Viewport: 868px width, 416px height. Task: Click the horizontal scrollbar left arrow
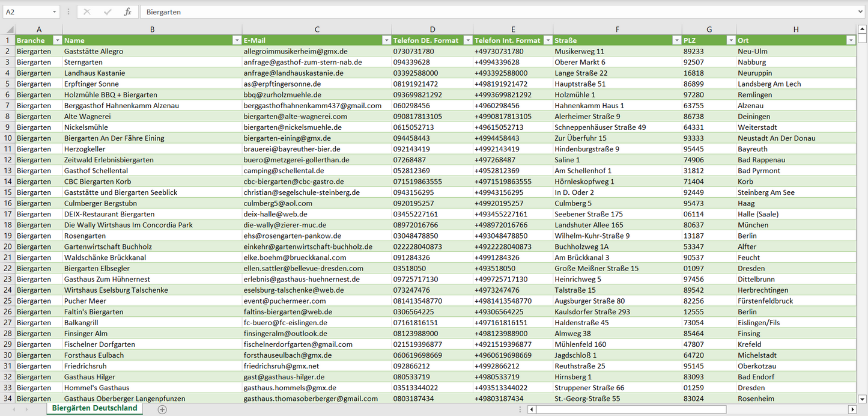(x=532, y=409)
